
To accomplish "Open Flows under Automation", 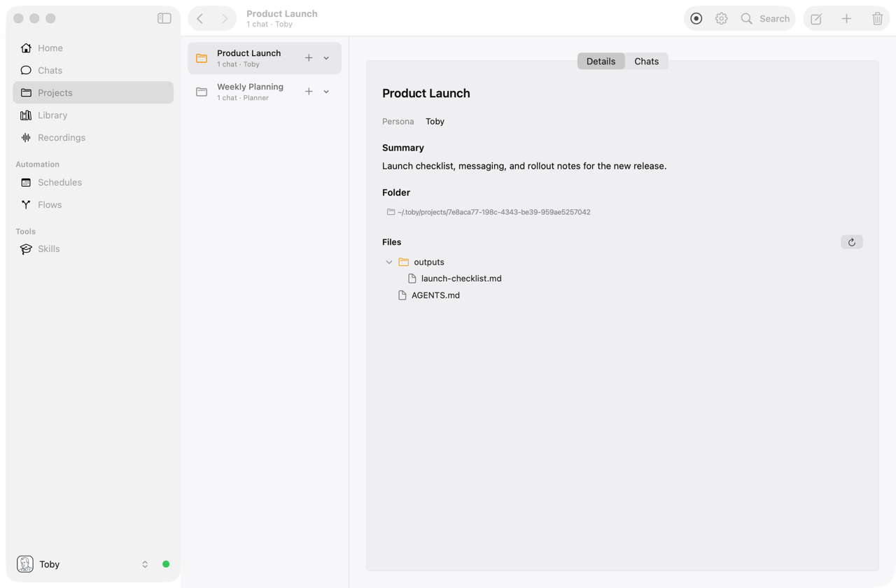I will [93, 204].
